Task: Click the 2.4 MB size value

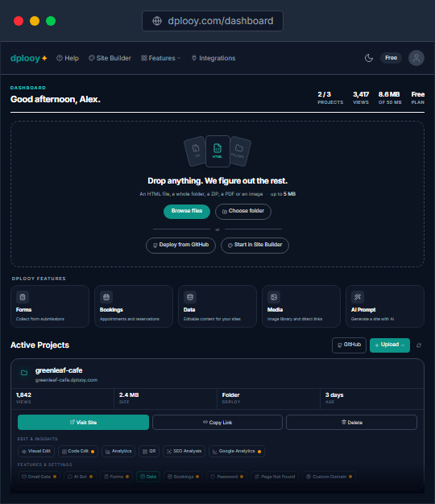Action: [x=129, y=395]
